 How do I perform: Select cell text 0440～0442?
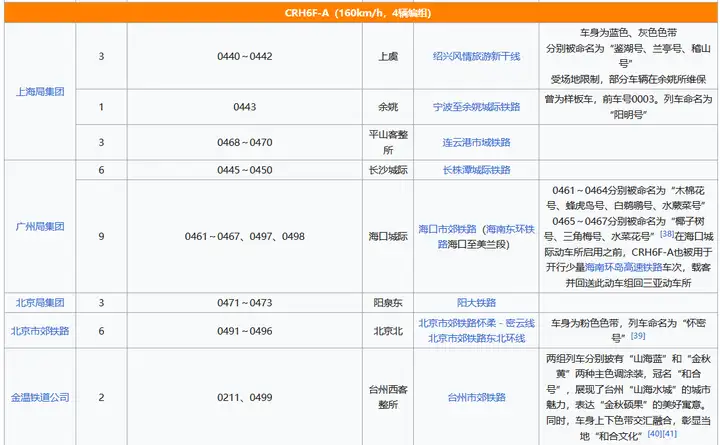(x=245, y=56)
